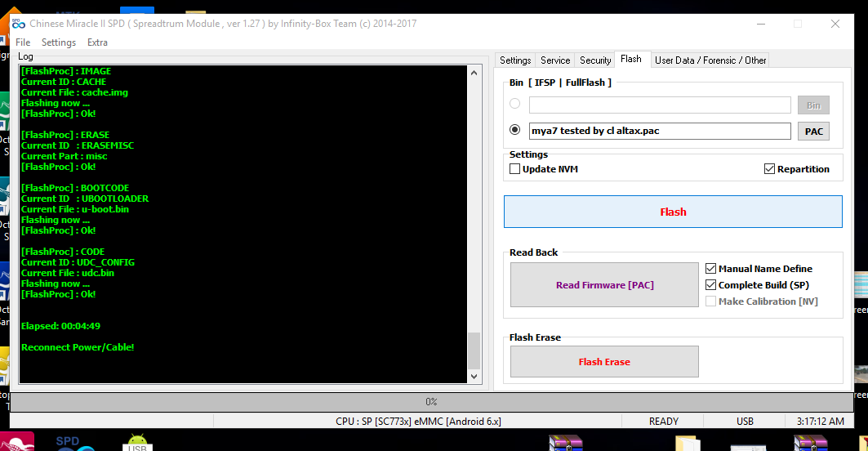Click 'Reconnect Power/Cable!' log line
Screen dimensions: 868x451
coord(78,347)
